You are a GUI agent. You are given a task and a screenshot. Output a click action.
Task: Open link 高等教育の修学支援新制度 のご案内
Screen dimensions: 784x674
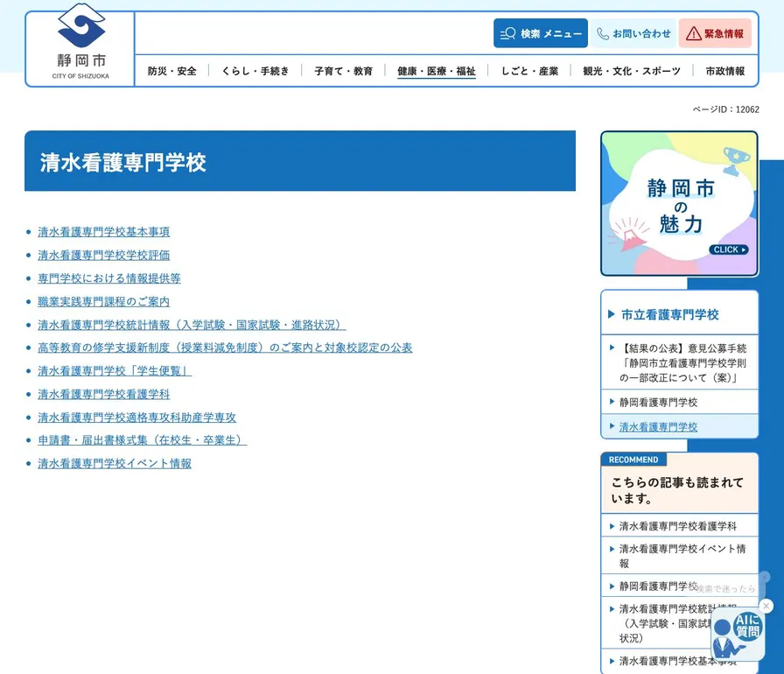225,348
